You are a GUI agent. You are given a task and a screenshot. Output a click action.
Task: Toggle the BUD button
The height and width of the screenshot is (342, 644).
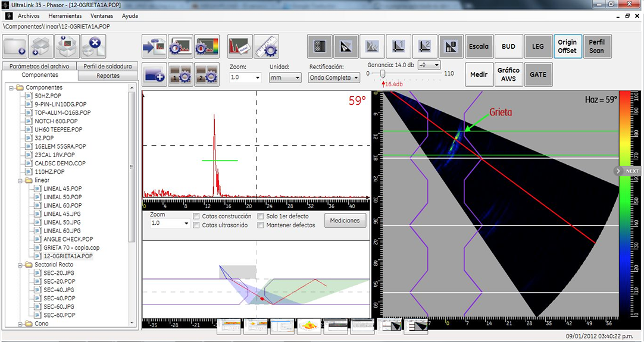(x=508, y=46)
